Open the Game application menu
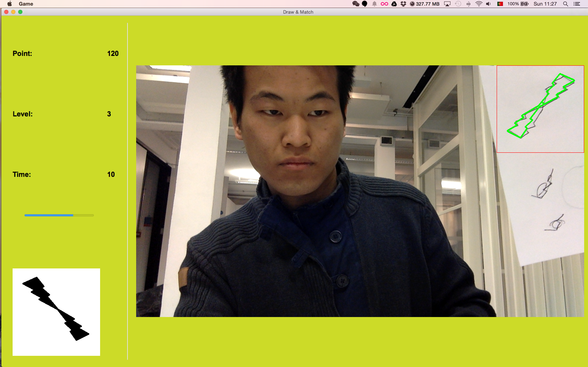Viewport: 588px width, 367px height. 26,4
